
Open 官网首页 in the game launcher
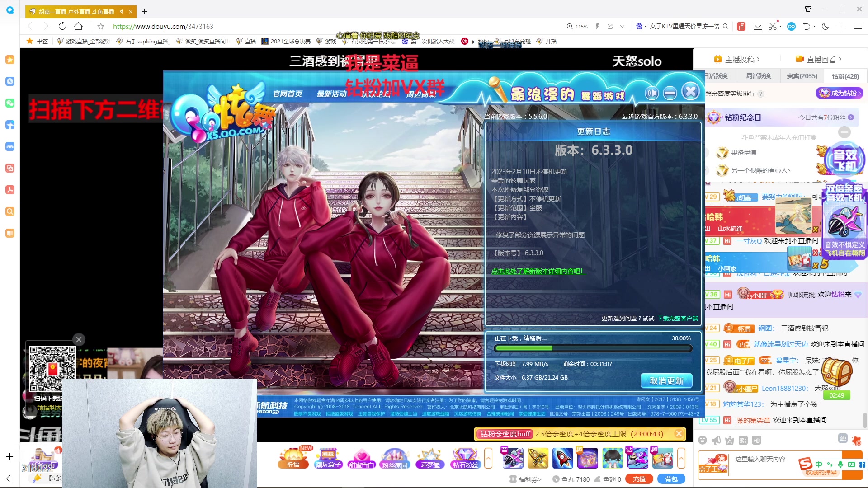coord(288,94)
